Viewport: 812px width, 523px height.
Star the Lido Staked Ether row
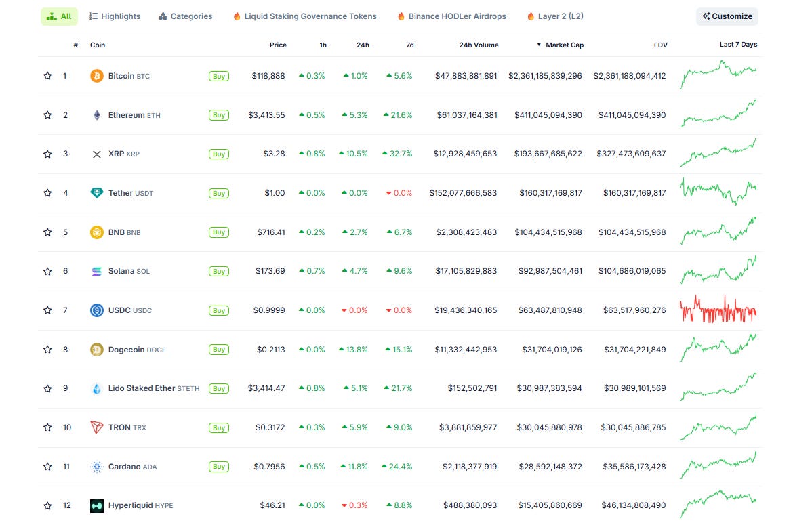click(47, 388)
